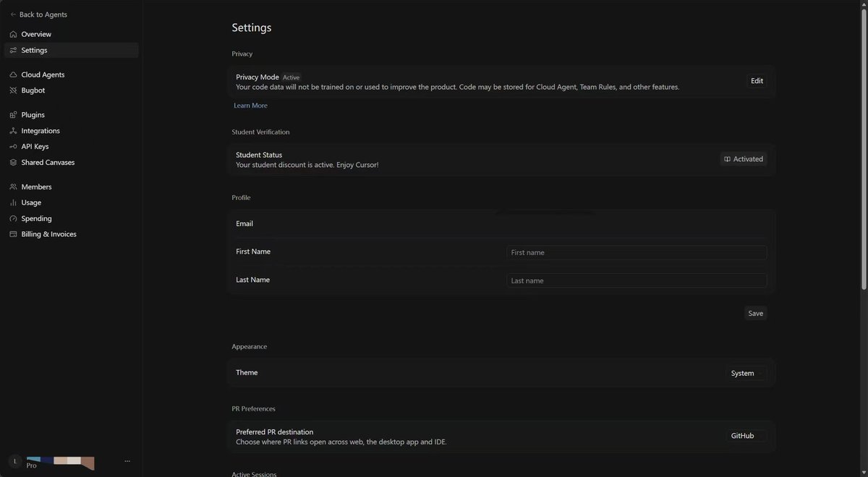Click Edit for Privacy Mode
868x477 pixels.
tap(757, 81)
